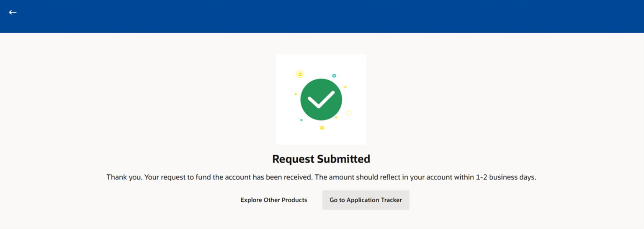Click the yellow ring dot below the green circle
644x229 pixels.
pyautogui.click(x=322, y=128)
